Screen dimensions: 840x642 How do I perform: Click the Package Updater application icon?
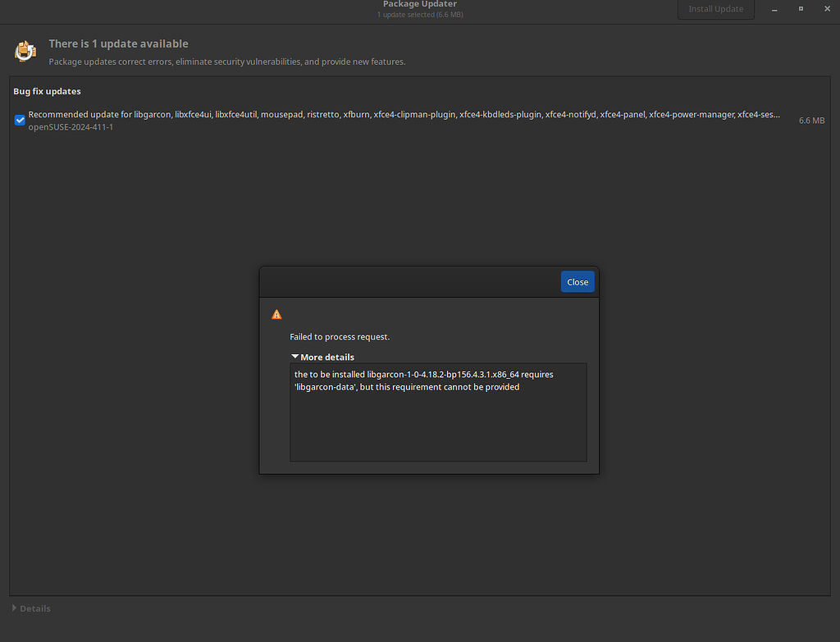[25, 51]
